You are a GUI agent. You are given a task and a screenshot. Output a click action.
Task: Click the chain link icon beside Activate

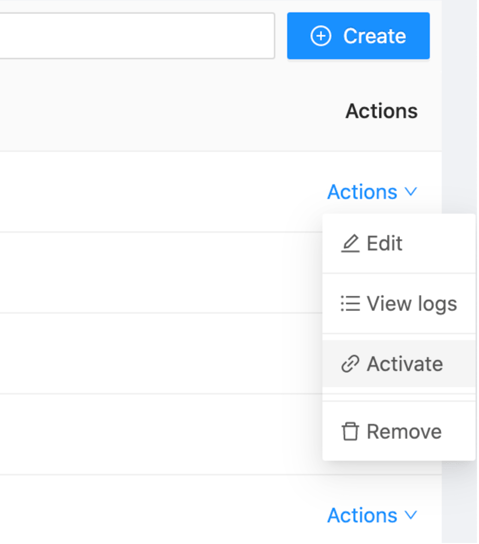(x=350, y=364)
